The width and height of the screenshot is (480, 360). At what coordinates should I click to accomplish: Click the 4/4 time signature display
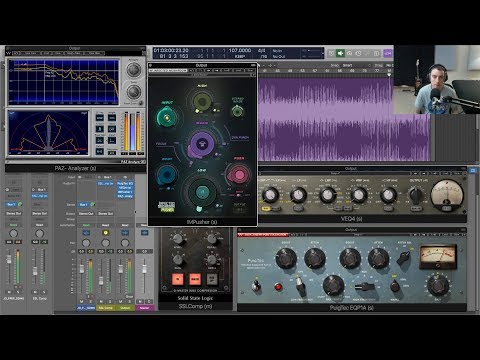(x=262, y=50)
